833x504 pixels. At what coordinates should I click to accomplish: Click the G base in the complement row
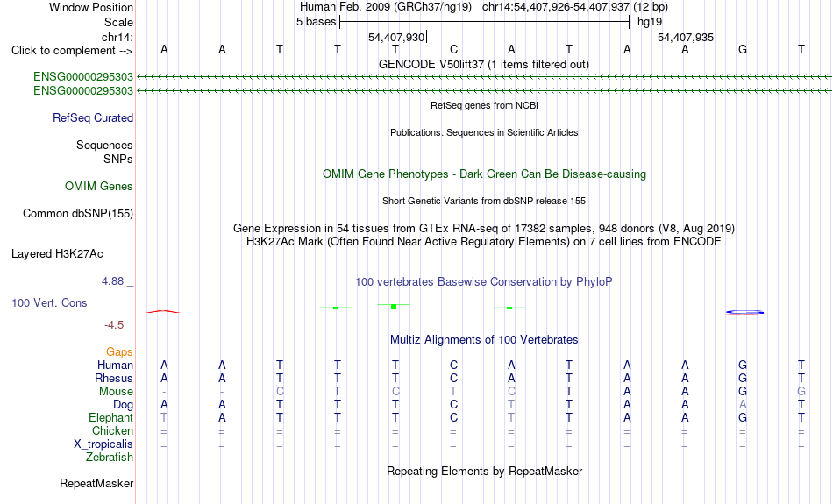pos(743,49)
